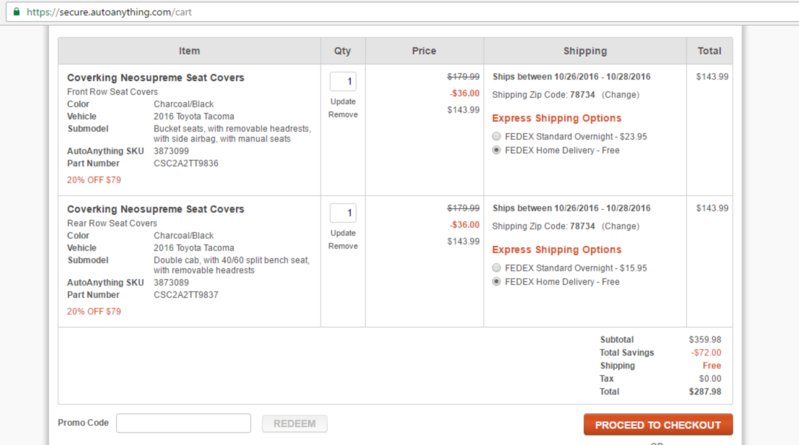Change shipping zip code for rear row item
Viewport: 799px width, 445px height.
pos(620,226)
